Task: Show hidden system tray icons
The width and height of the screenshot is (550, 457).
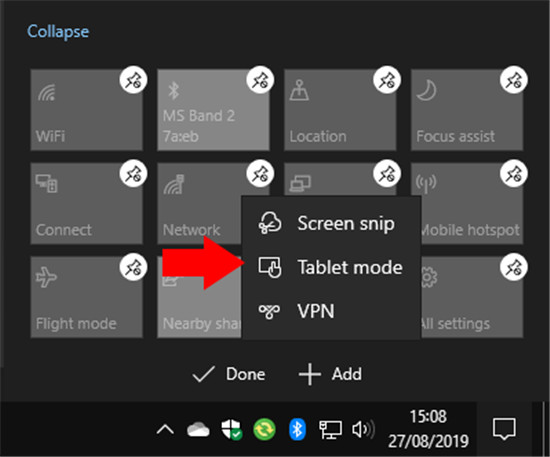Action: tap(165, 429)
